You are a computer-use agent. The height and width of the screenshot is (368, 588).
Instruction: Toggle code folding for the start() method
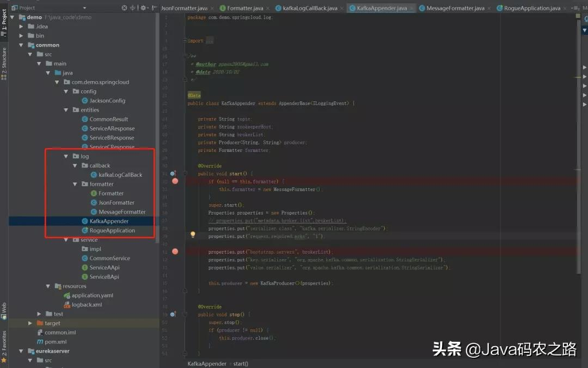point(185,173)
